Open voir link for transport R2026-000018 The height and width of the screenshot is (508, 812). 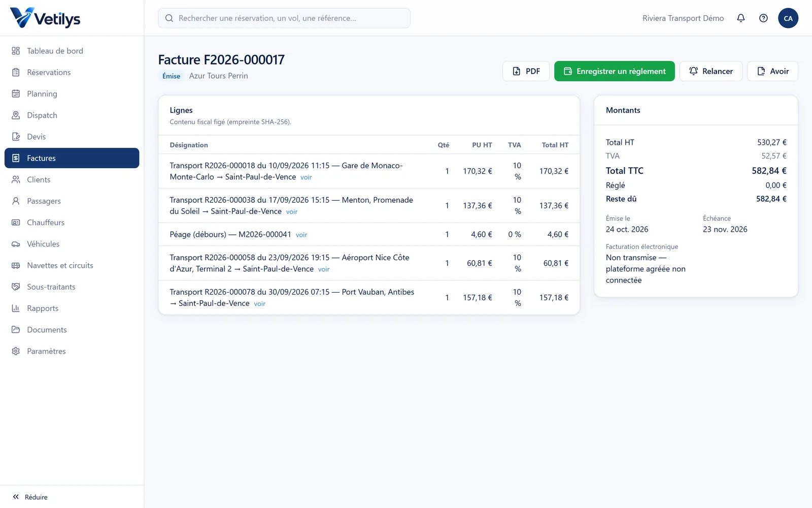pyautogui.click(x=306, y=177)
